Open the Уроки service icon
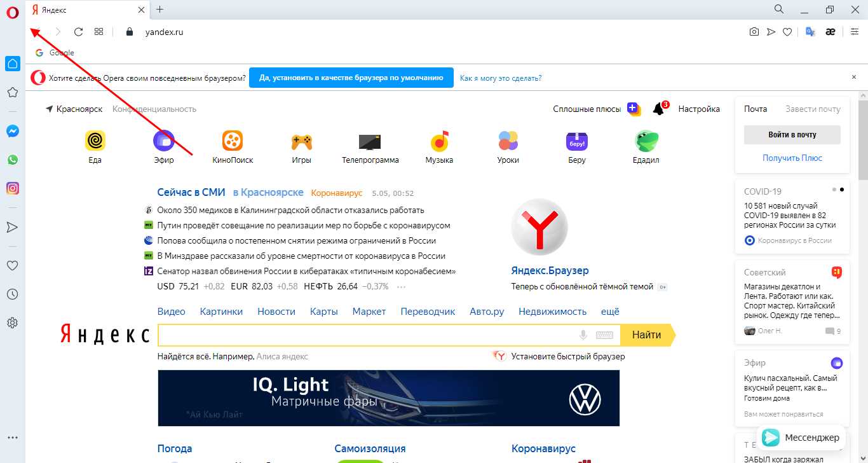 (508, 141)
